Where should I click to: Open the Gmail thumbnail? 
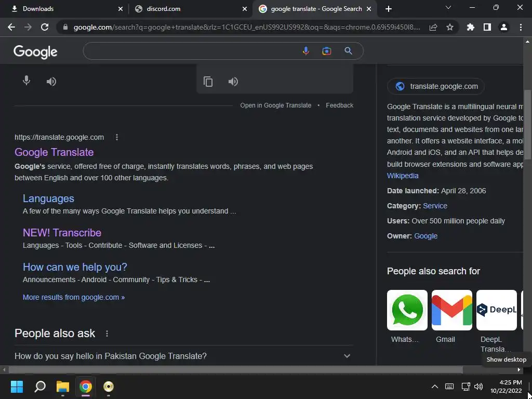point(451,310)
